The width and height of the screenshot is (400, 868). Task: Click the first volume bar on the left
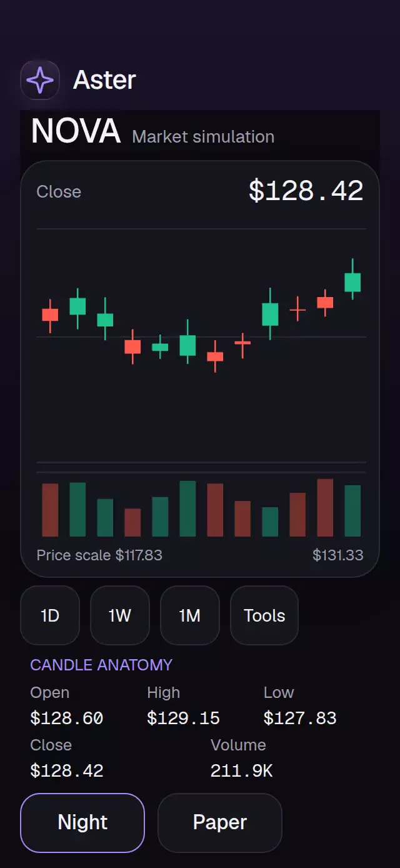(50, 510)
